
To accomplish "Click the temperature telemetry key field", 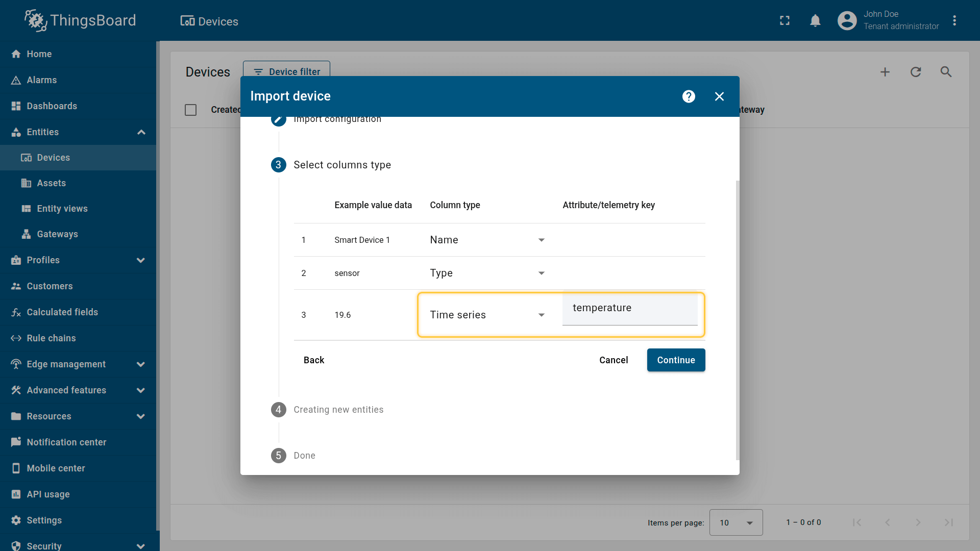I will [x=629, y=308].
